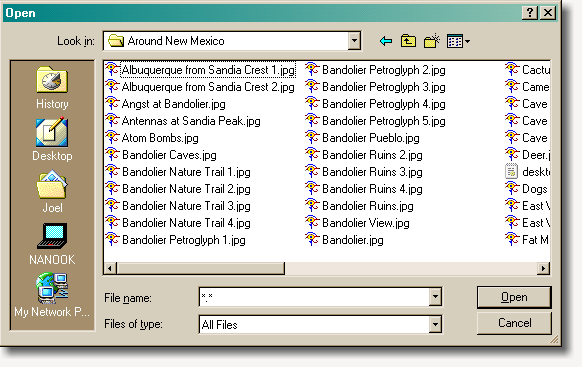Viewport: 582px width, 367px height.
Task: Open the Joel folder shortcut
Action: tap(52, 191)
